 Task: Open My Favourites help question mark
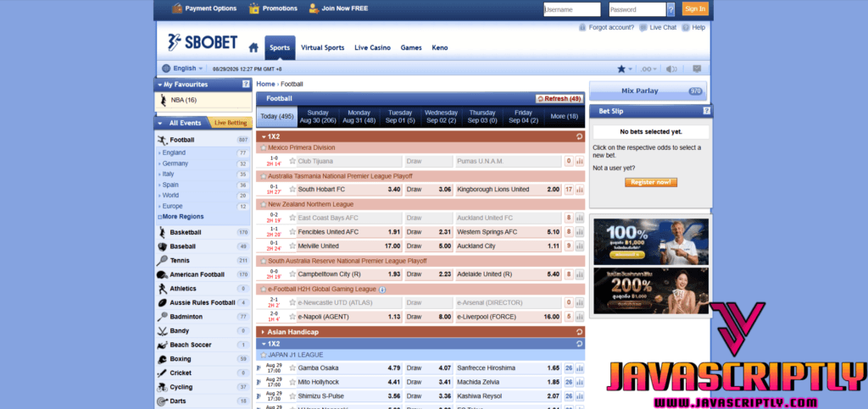(246, 85)
